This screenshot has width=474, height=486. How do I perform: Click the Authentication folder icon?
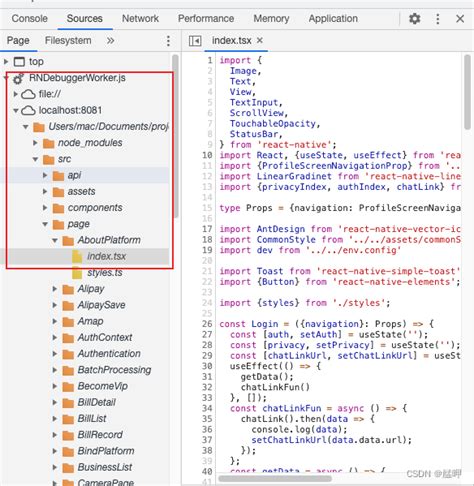point(68,354)
